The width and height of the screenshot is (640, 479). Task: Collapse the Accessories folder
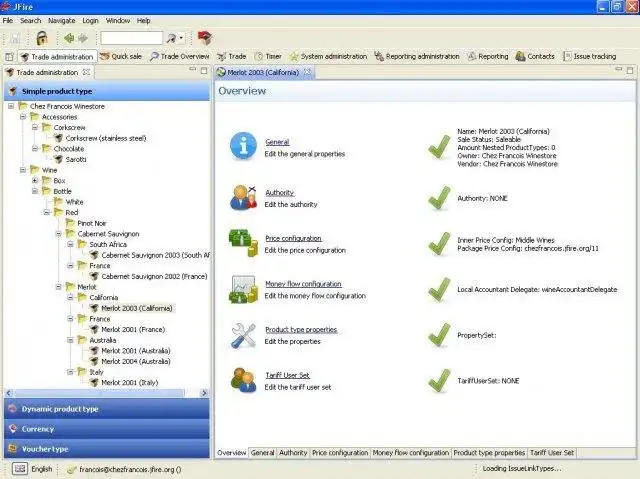coord(23,117)
